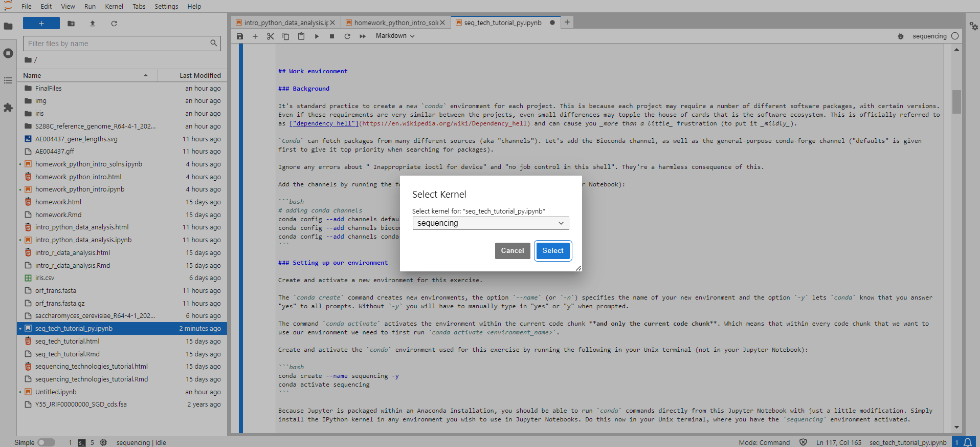
Task: Refresh the file list
Action: click(114, 24)
